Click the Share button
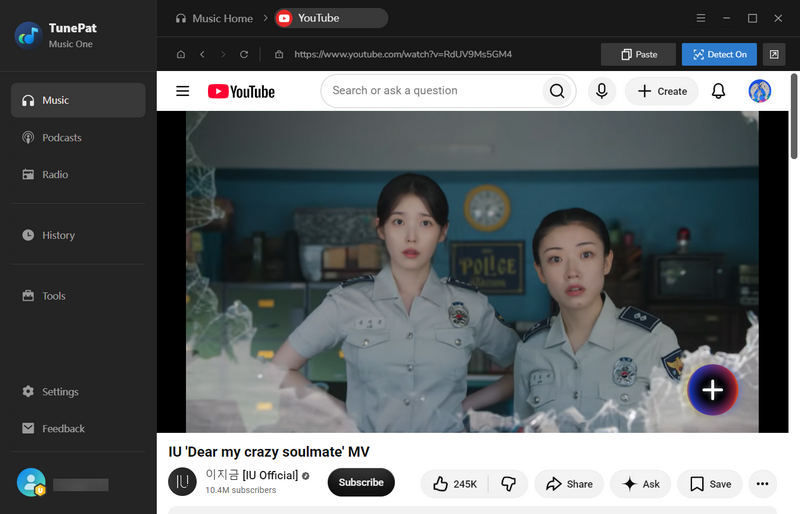This screenshot has width=800, height=514. [569, 484]
